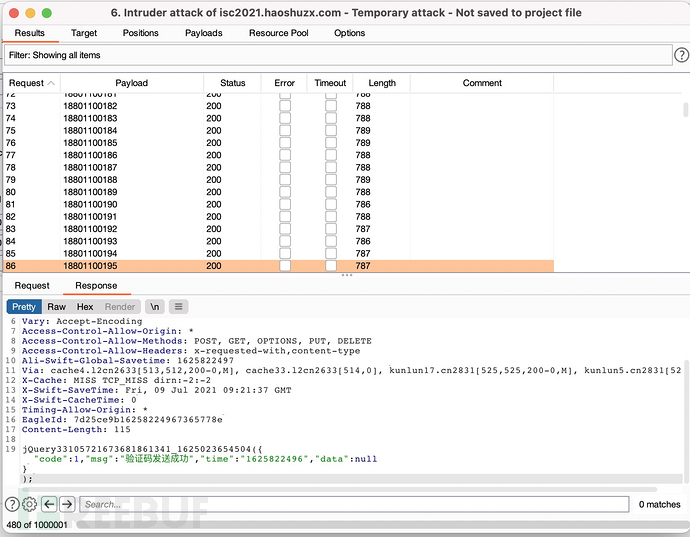Click the search help question mark icon
Screen dimensions: 690x537
pyautogui.click(x=12, y=505)
